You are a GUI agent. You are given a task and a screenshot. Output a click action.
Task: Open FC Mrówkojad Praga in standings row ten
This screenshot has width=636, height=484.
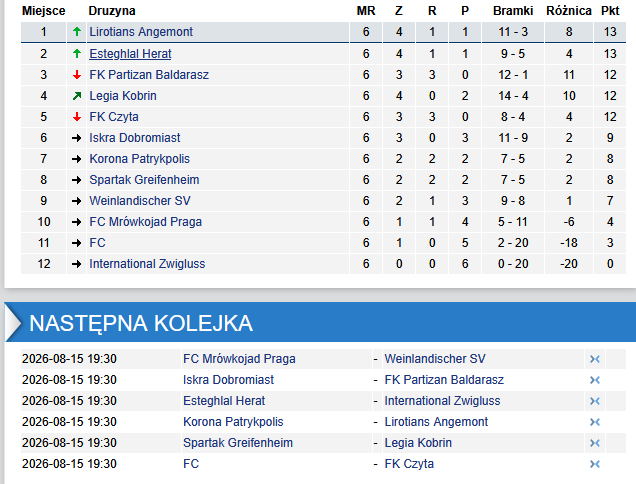(146, 222)
